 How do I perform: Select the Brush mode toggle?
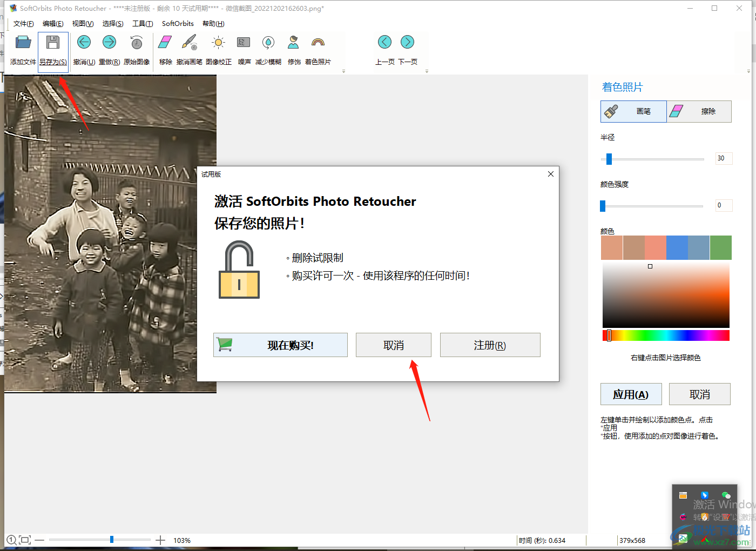tap(633, 111)
